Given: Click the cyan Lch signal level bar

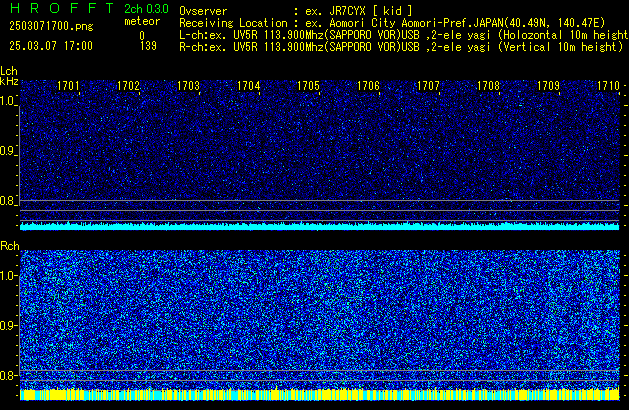Looking at the screenshot, I should (x=320, y=226).
